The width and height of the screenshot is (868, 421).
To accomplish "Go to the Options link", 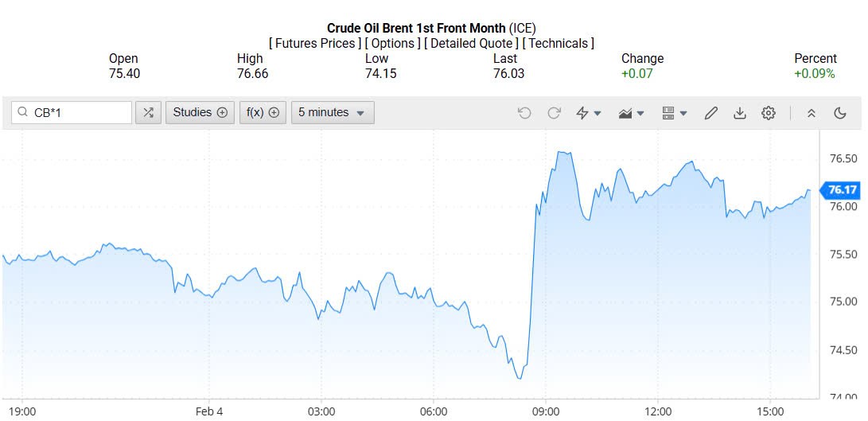I will tap(392, 43).
